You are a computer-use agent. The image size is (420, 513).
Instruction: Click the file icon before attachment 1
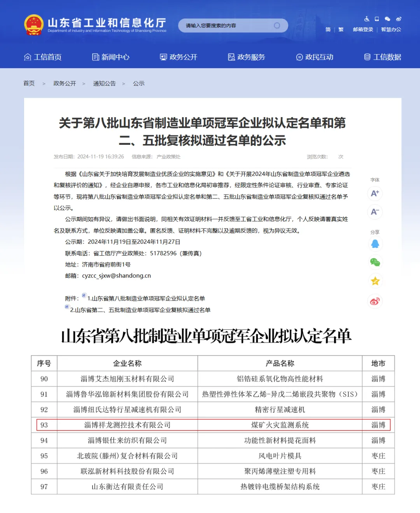(84, 295)
